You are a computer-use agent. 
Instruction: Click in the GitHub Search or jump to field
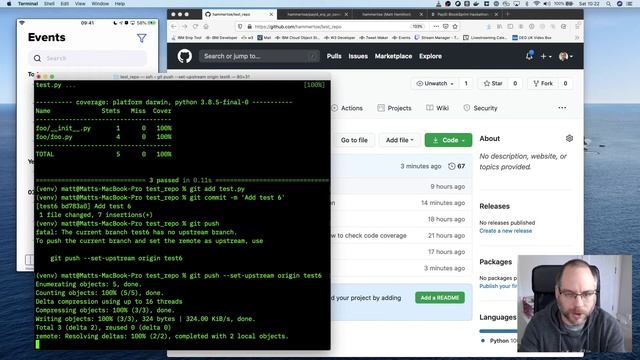(x=259, y=56)
